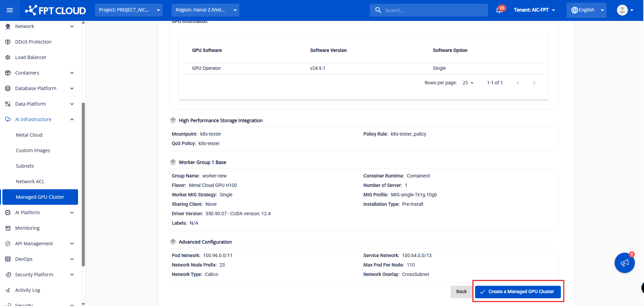Screen dimensions: 644x306
Task: Click the top search input field
Action: coord(432,10)
